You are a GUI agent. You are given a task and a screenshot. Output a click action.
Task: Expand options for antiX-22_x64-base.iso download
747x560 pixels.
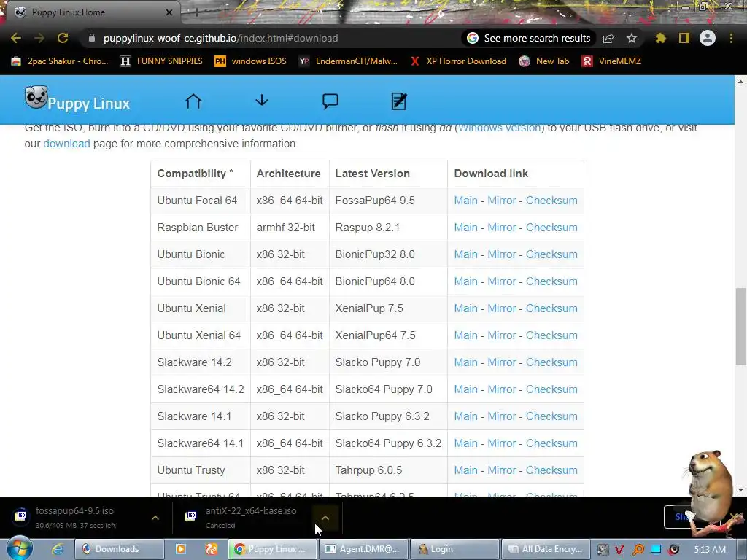pyautogui.click(x=325, y=518)
